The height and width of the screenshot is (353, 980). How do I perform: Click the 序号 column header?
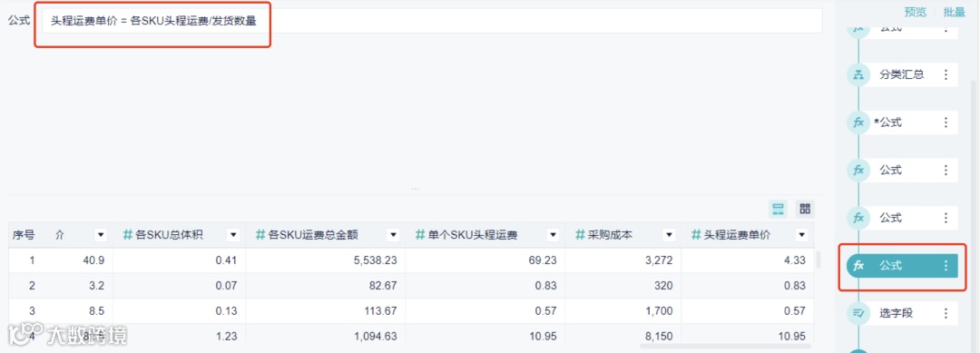24,236
